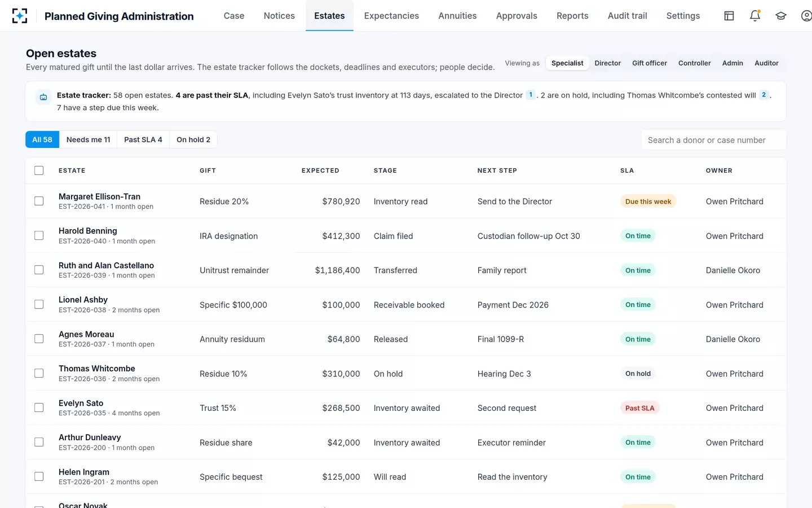The width and height of the screenshot is (812, 508).
Task: Toggle the select-all estates checkbox
Action: (39, 170)
